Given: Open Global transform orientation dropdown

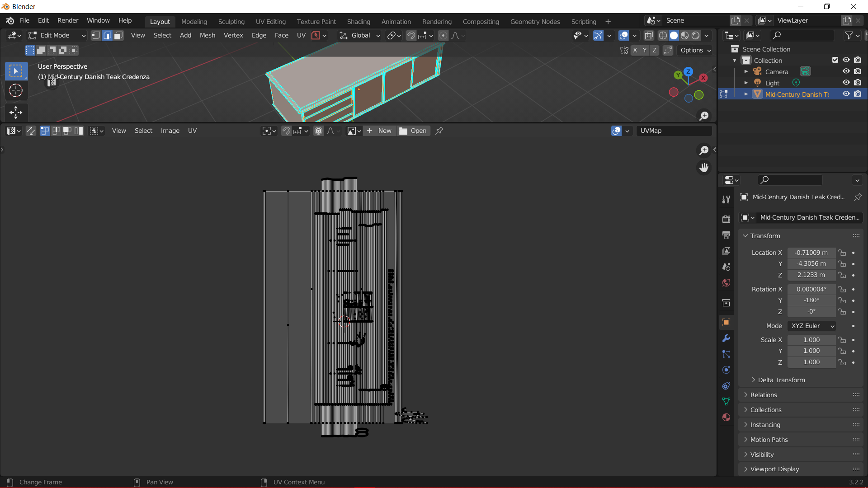Looking at the screenshot, I should (360, 35).
